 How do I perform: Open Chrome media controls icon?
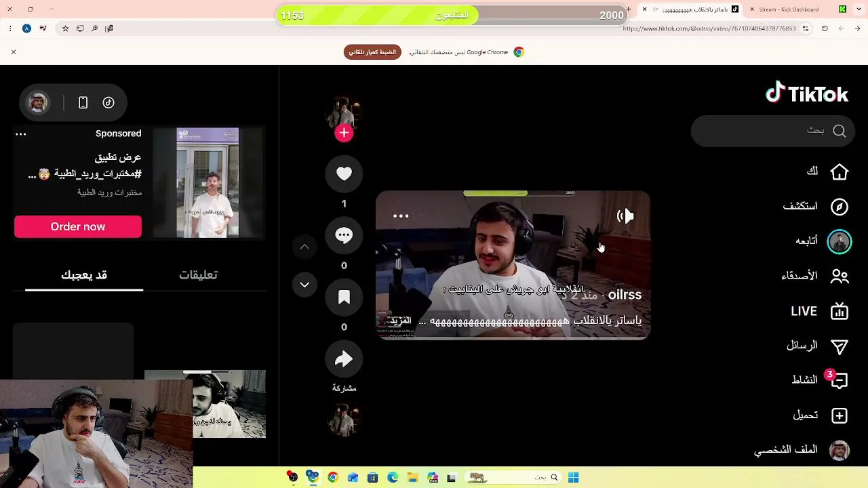tap(43, 28)
